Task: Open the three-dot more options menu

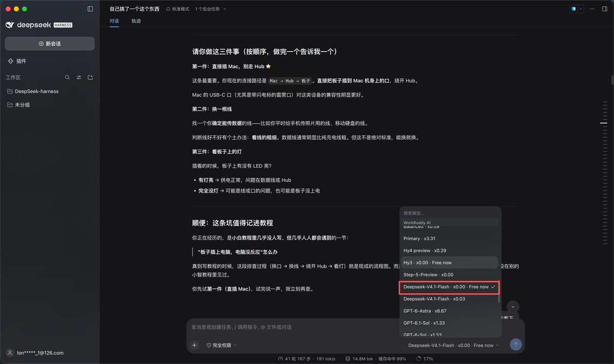Action: pyautogui.click(x=592, y=9)
